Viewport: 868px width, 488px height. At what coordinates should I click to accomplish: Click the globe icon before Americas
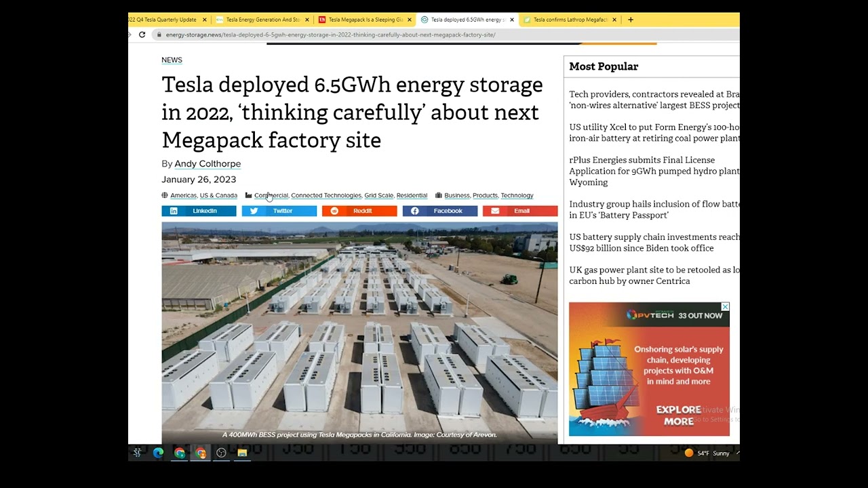[165, 195]
